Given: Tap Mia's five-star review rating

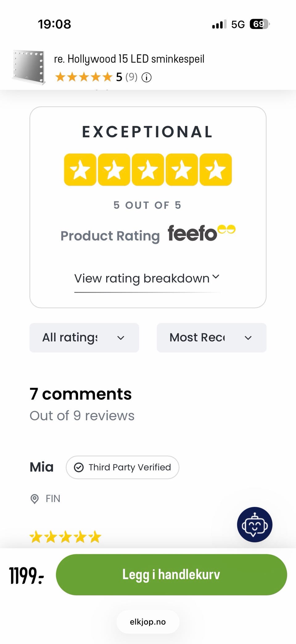Looking at the screenshot, I should click(65, 537).
